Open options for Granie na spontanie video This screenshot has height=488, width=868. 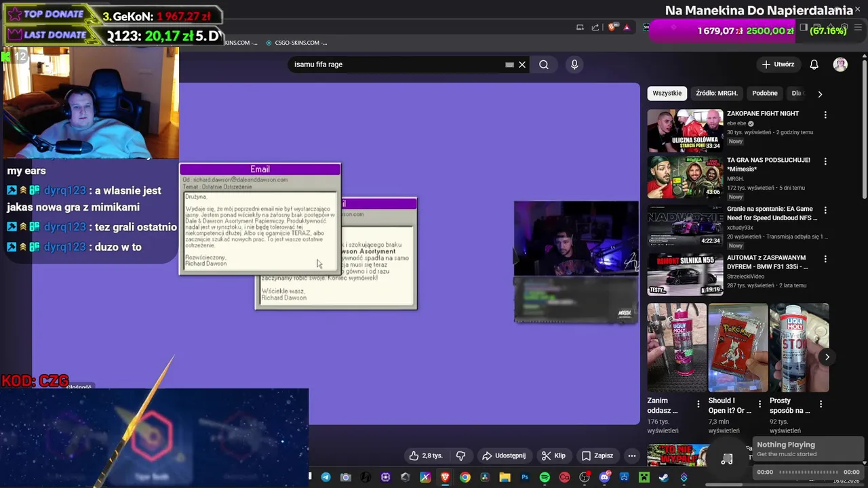[825, 210]
